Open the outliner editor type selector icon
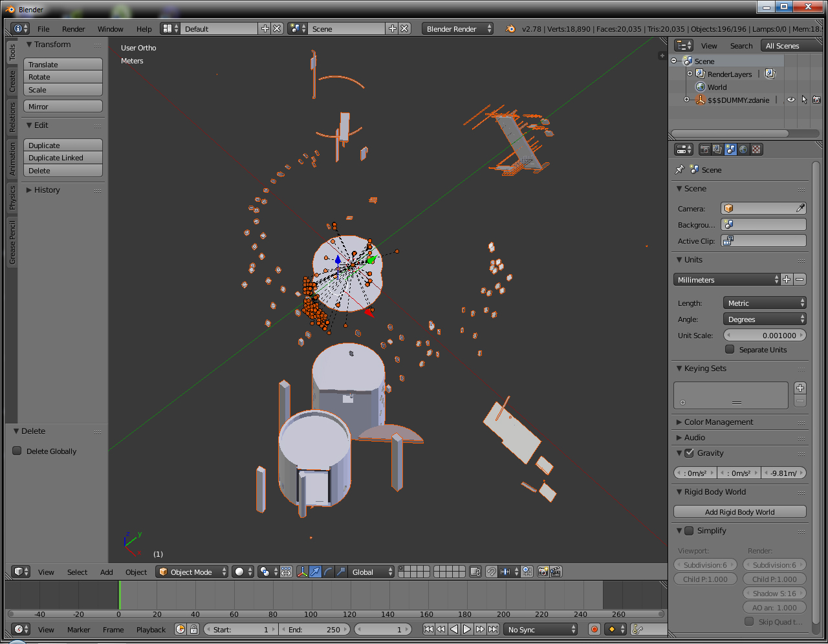This screenshot has height=644, width=828. pos(684,45)
